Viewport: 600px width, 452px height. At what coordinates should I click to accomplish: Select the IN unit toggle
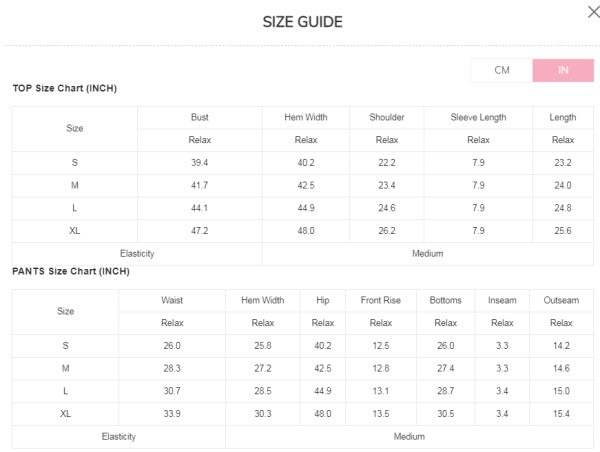(563, 70)
